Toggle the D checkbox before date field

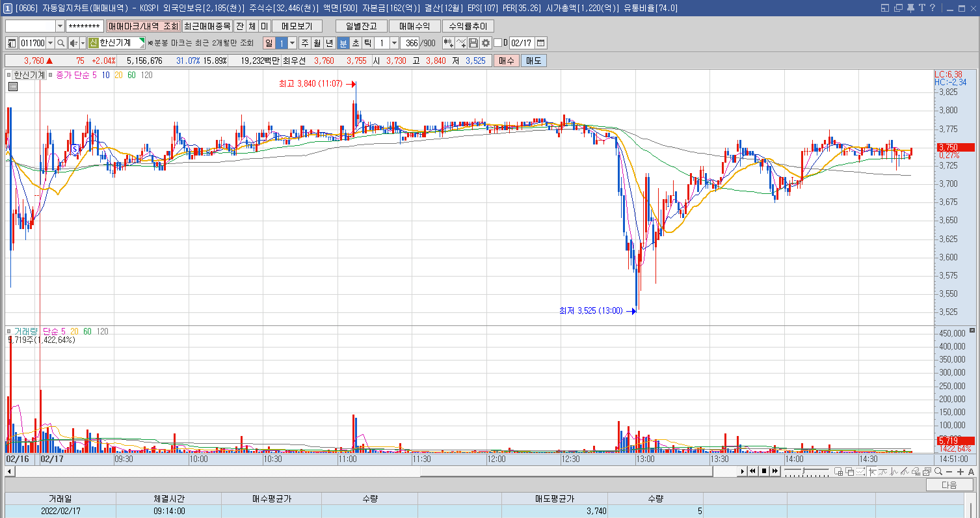click(x=497, y=43)
